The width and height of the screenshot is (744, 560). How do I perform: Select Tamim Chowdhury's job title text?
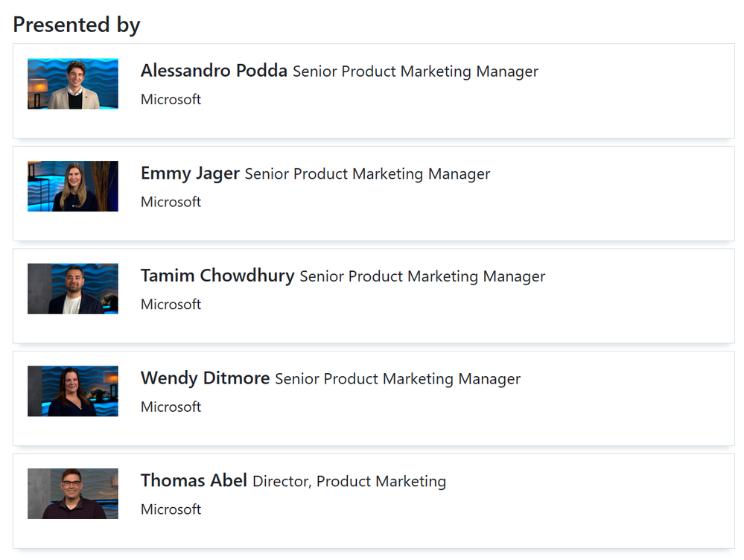(x=422, y=276)
